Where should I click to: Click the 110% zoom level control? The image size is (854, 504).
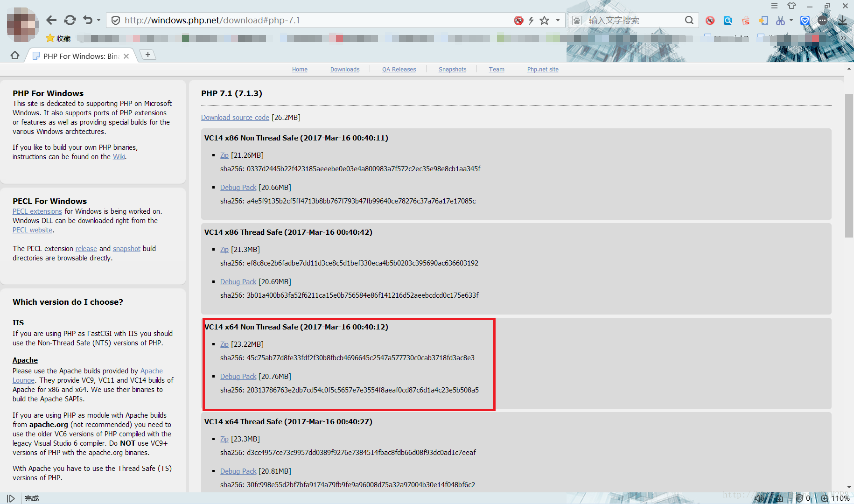(836, 498)
